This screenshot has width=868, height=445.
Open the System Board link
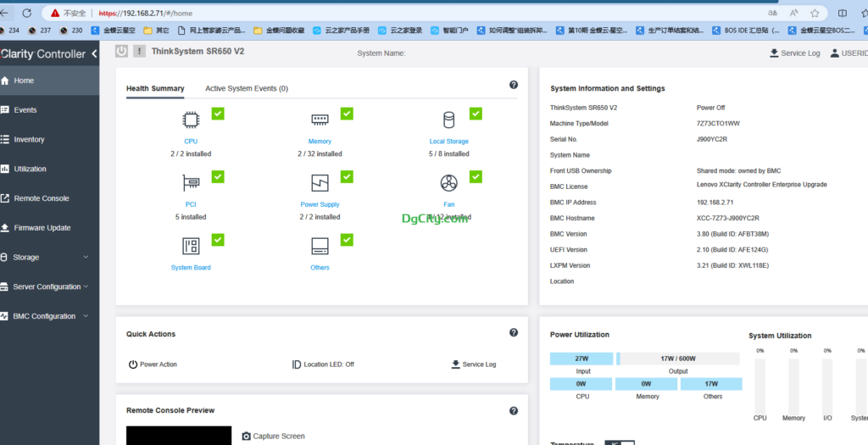[191, 268]
